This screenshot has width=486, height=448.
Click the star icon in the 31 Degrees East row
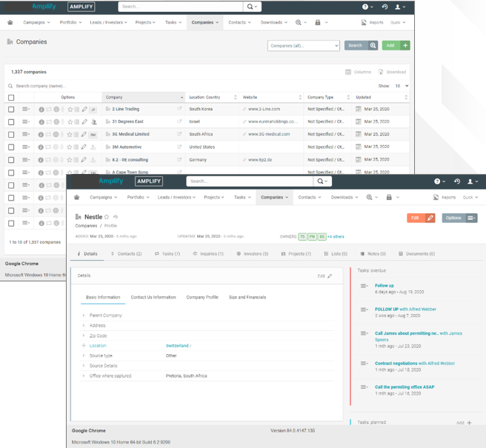coord(70,121)
